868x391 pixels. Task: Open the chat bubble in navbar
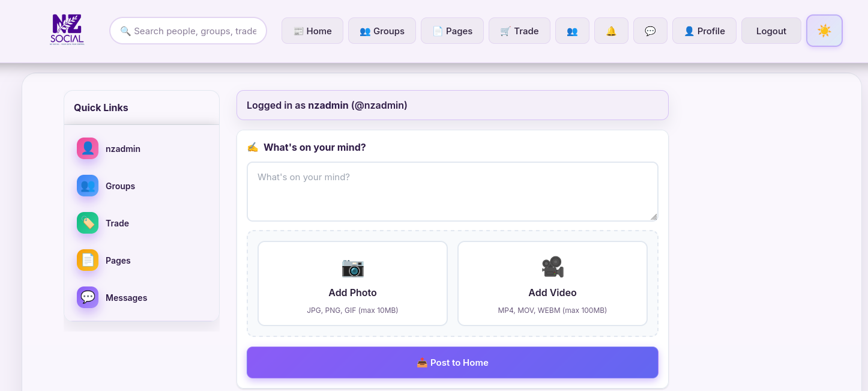coord(650,31)
